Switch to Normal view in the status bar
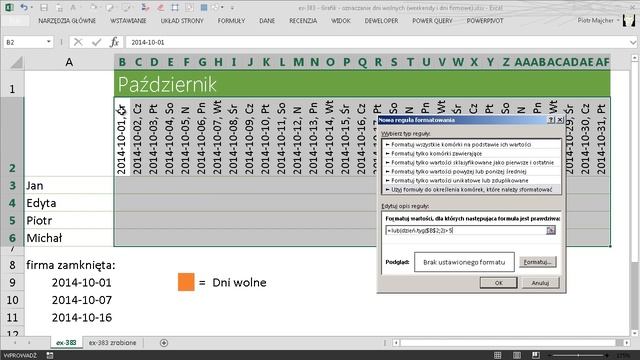The width and height of the screenshot is (640, 360). pos(498,355)
